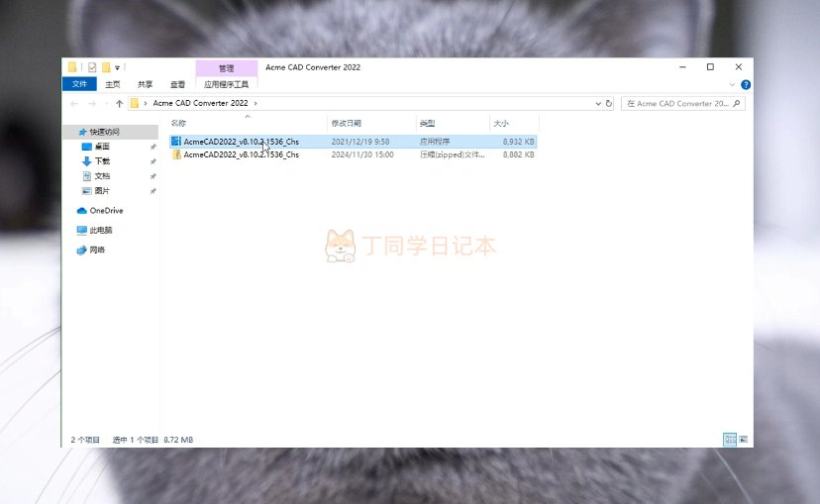Switch to the 主页 ribbon tab
820x504 pixels.
pos(113,84)
